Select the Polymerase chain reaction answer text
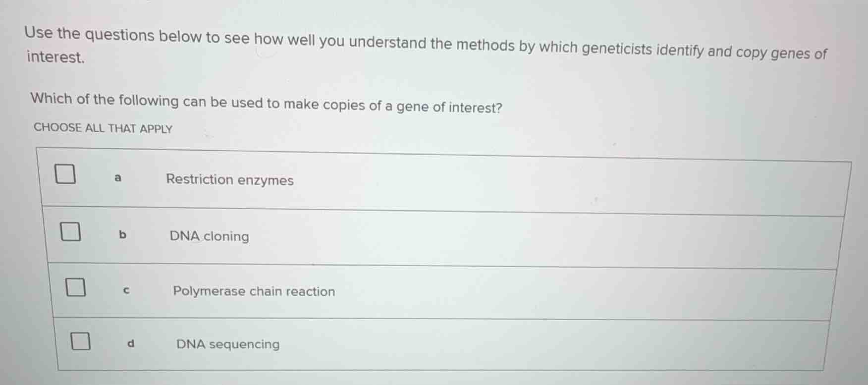This screenshot has height=385, width=868. tap(254, 292)
